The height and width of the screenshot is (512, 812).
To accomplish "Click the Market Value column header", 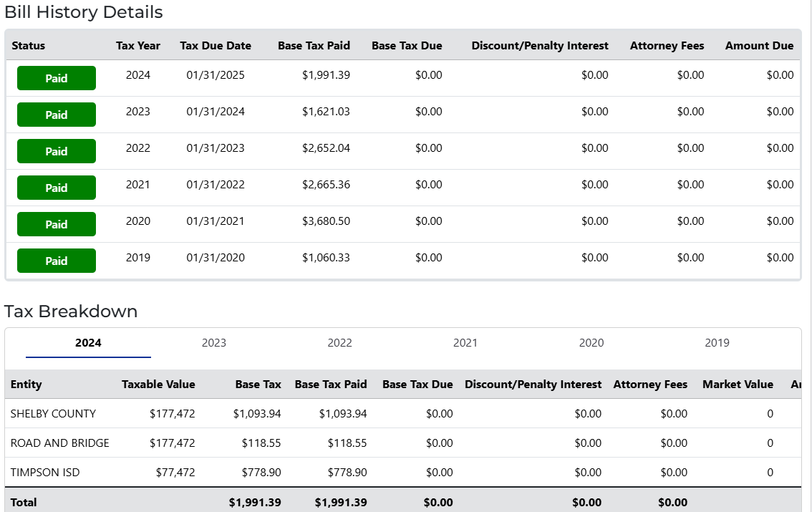I will click(738, 384).
